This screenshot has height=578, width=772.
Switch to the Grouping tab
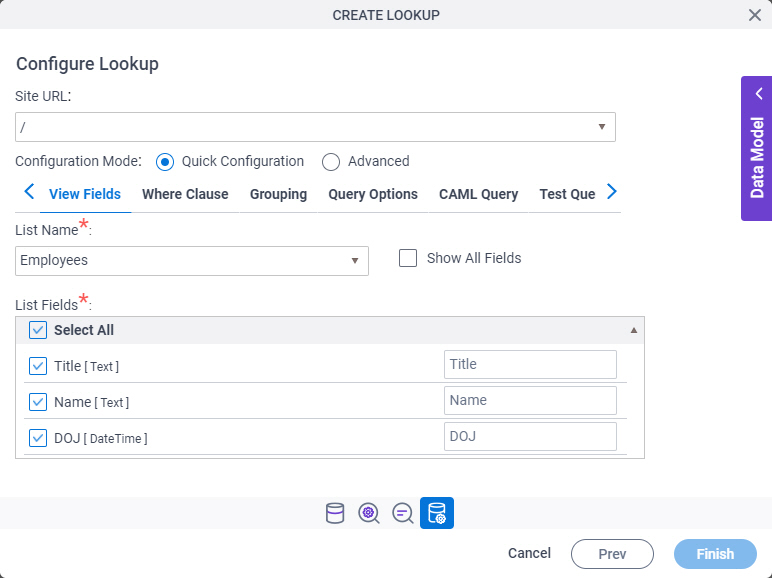[x=278, y=194]
